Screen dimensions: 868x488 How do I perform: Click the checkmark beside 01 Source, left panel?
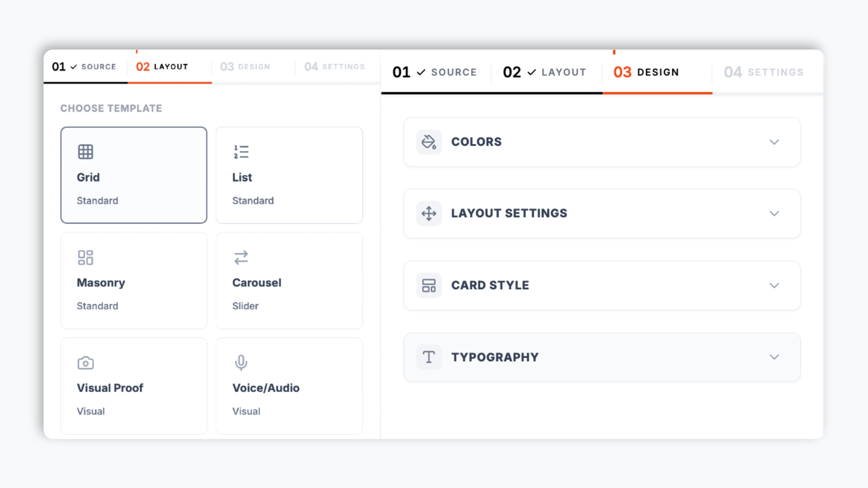(x=74, y=67)
